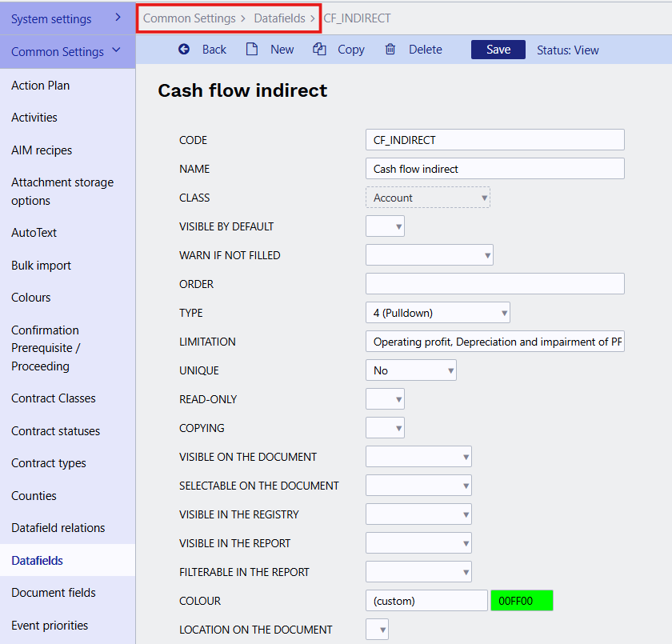Viewport: 672px width, 644px height.
Task: Select Contract Classes in the sidebar
Action: pos(53,398)
